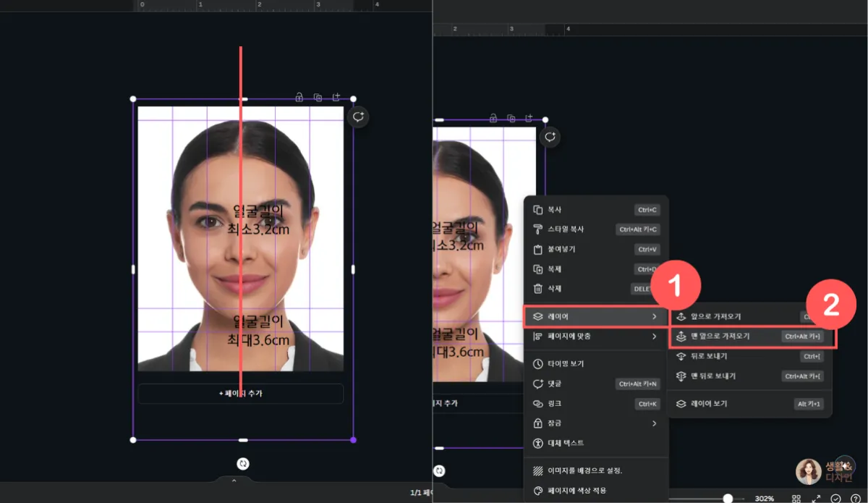The image size is (868, 503).
Task: Click add page icon above the left canvas page
Action: [x=336, y=97]
